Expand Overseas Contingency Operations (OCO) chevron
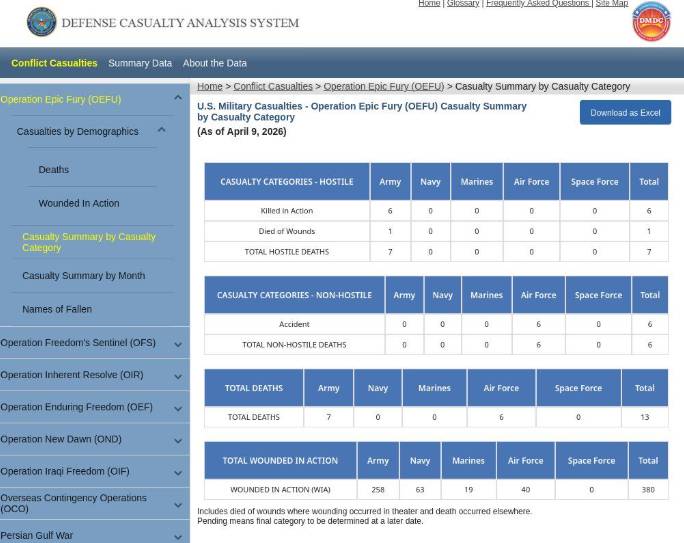The height and width of the screenshot is (543, 684). tap(178, 505)
